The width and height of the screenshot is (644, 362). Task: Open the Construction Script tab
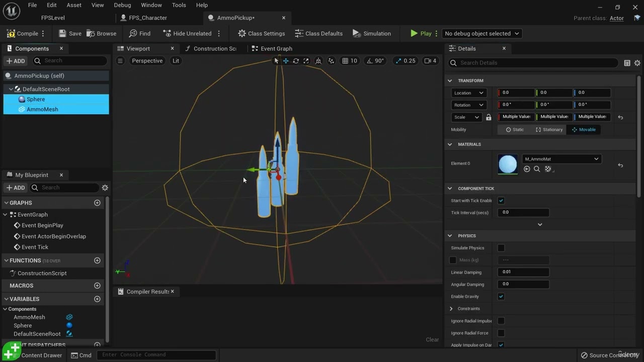(211, 49)
